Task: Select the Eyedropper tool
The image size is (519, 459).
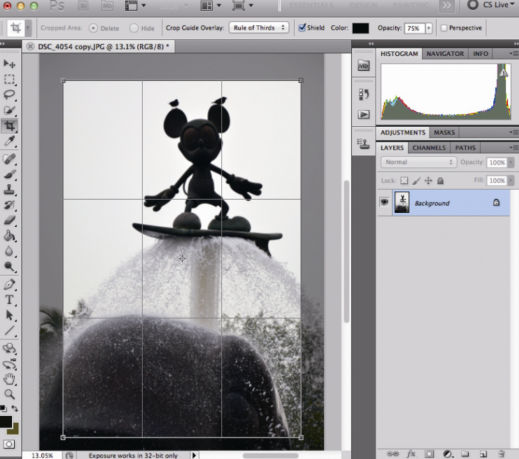Action: [x=9, y=141]
